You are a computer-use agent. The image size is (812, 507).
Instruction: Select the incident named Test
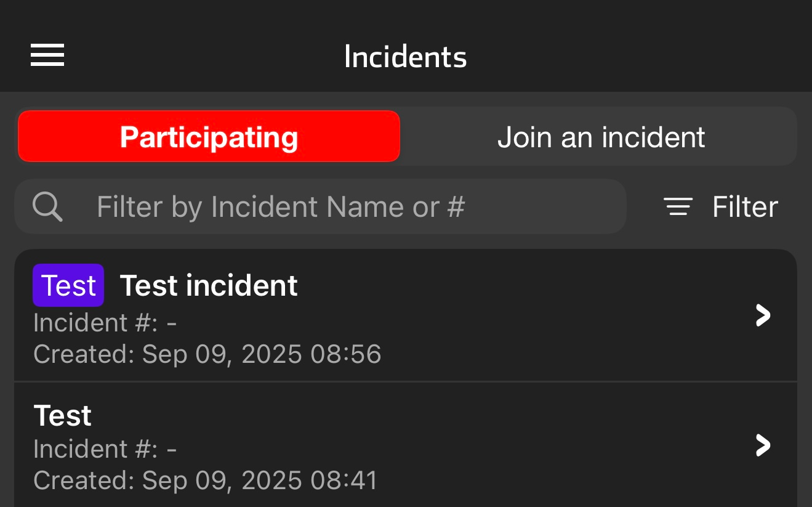(62, 416)
